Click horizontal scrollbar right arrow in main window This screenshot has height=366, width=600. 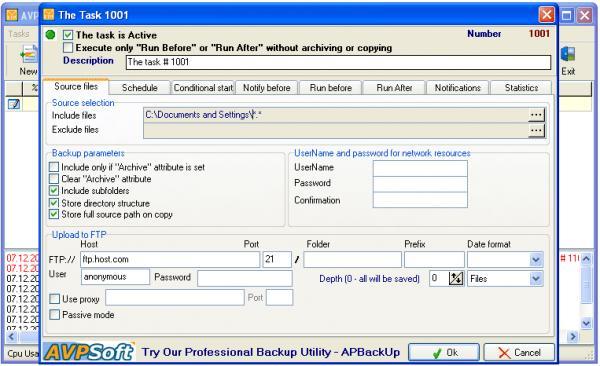[x=573, y=337]
